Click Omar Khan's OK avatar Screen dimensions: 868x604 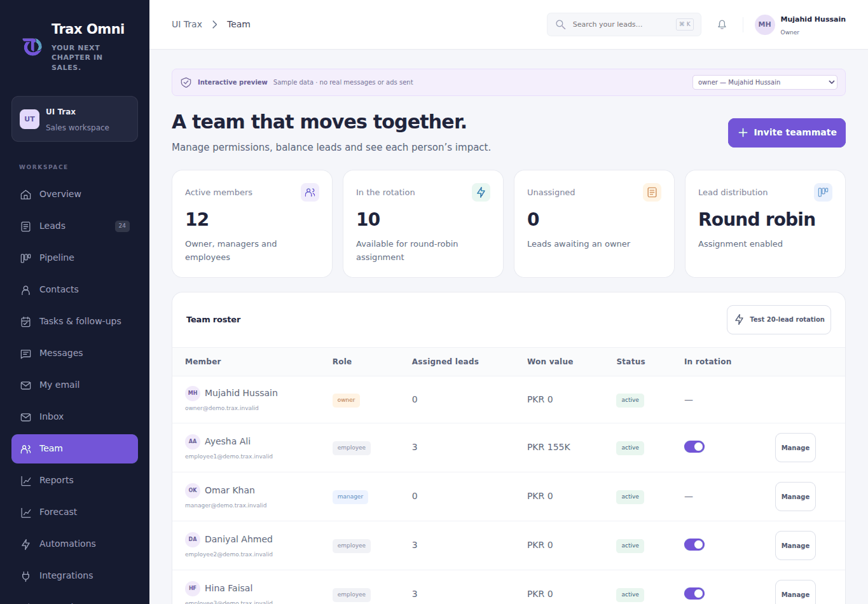[193, 490]
